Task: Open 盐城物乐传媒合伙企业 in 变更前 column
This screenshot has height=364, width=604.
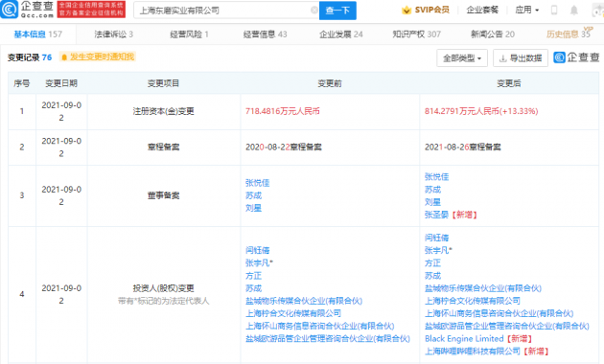Action: tap(304, 301)
